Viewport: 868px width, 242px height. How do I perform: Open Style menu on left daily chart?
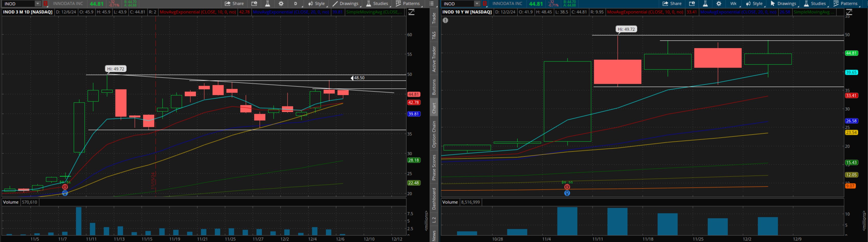[317, 4]
